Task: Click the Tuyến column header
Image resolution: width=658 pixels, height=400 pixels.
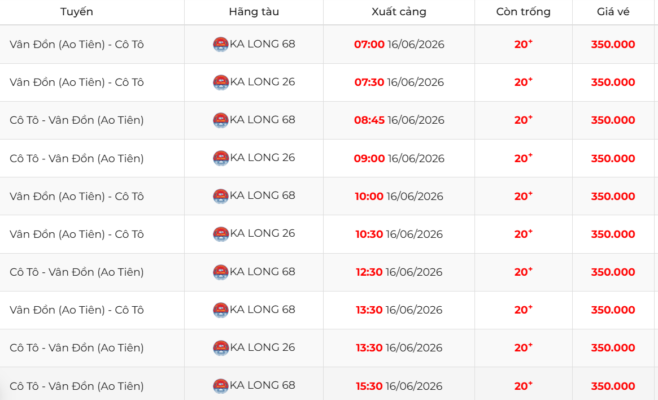Action: (x=76, y=12)
